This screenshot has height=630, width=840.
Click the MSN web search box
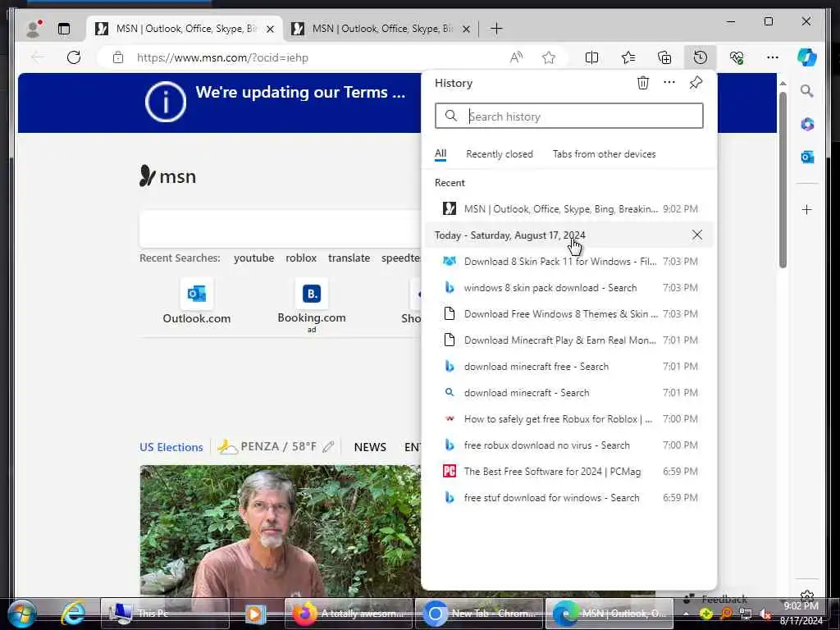[281, 228]
